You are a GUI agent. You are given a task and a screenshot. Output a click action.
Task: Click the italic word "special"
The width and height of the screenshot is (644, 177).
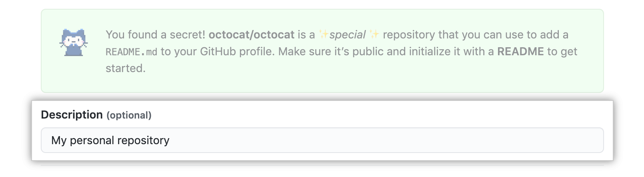tap(347, 35)
